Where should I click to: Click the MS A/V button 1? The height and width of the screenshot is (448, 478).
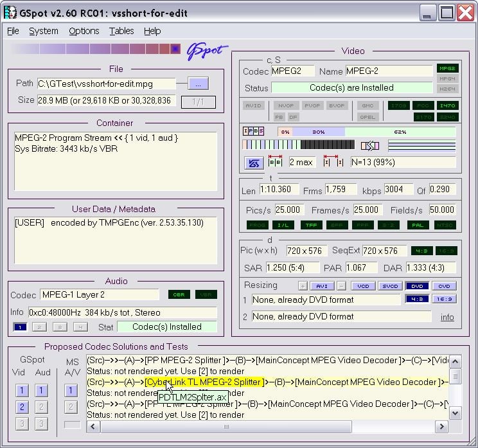click(x=72, y=390)
